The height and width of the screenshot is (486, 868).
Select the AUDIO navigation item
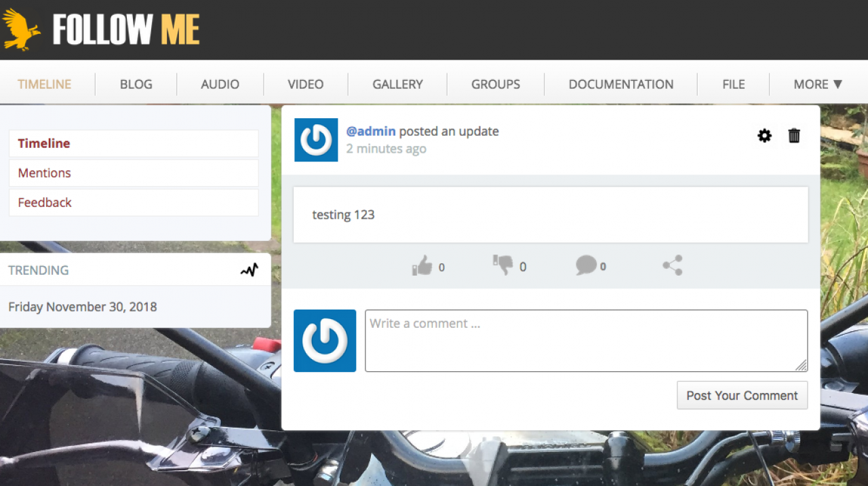[220, 84]
